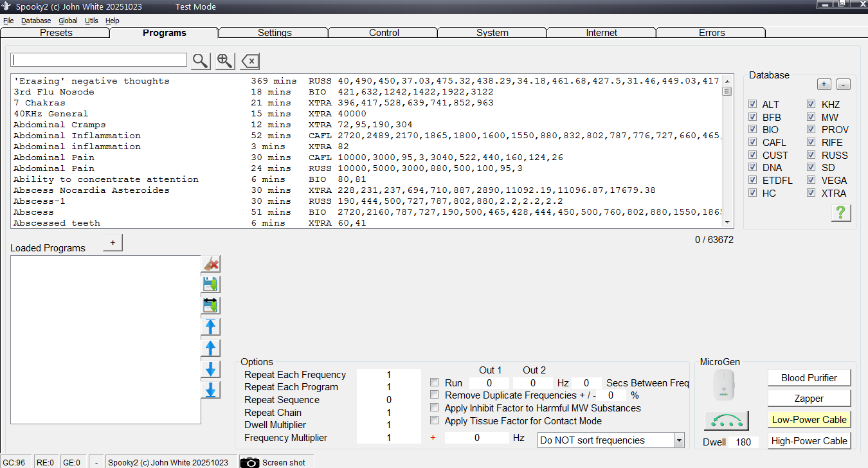Click the Blood Purifier button
This screenshot has height=468, width=868.
809,378
